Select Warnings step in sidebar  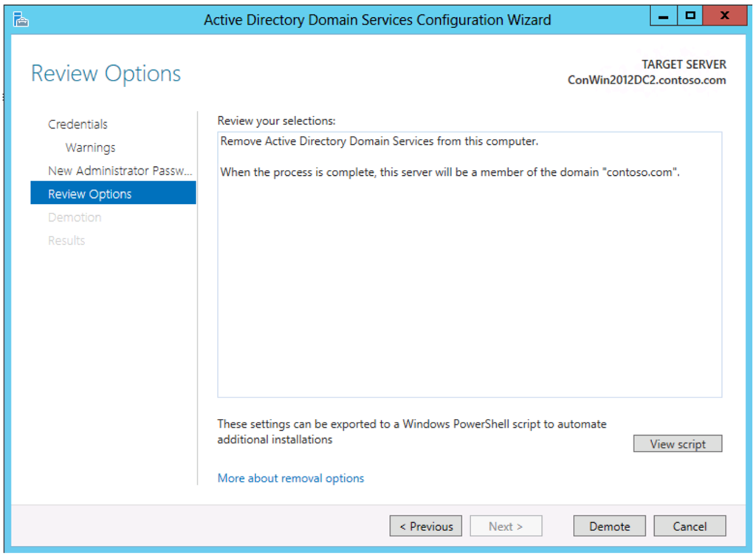(91, 147)
